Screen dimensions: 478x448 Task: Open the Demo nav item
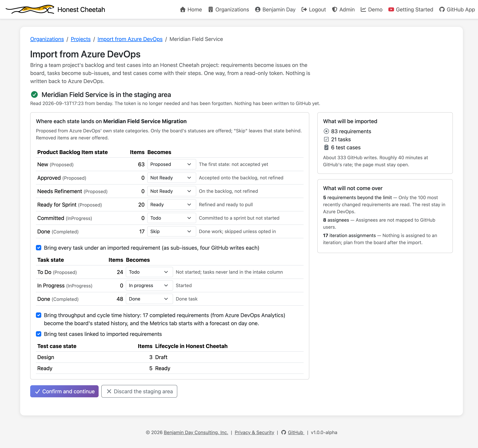point(371,10)
